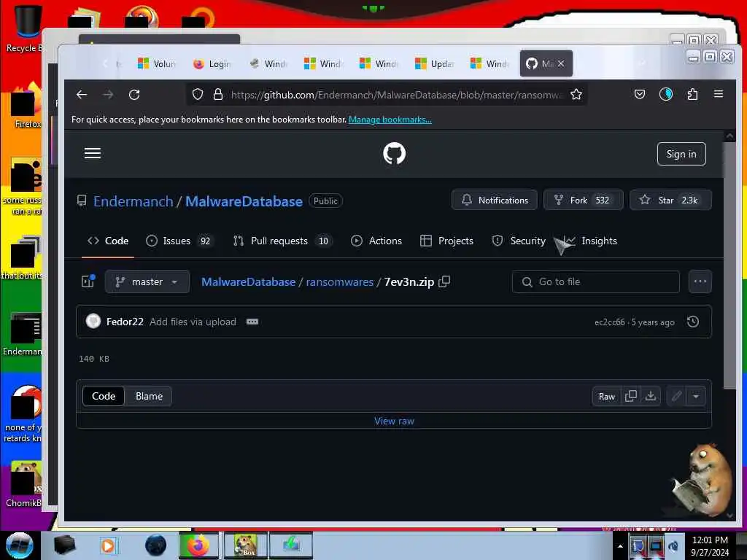Viewport: 747px width, 560px height.
Task: Open the Issues tab
Action: point(179,241)
